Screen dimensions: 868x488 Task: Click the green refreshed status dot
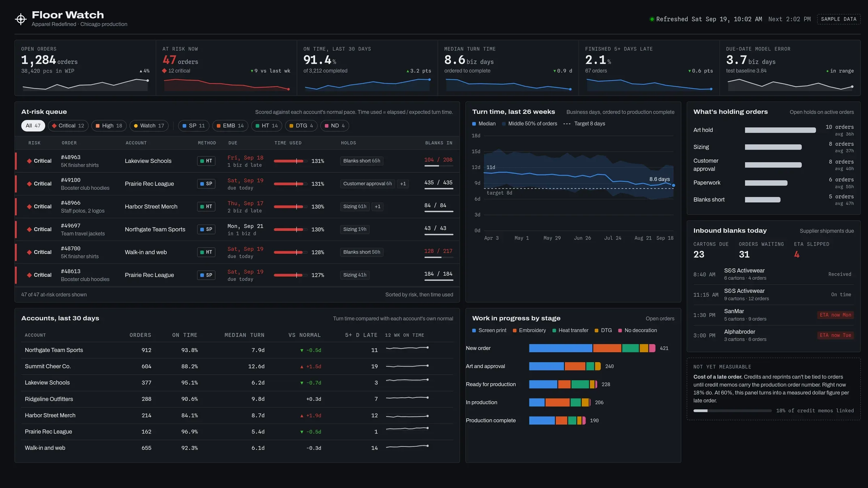652,19
